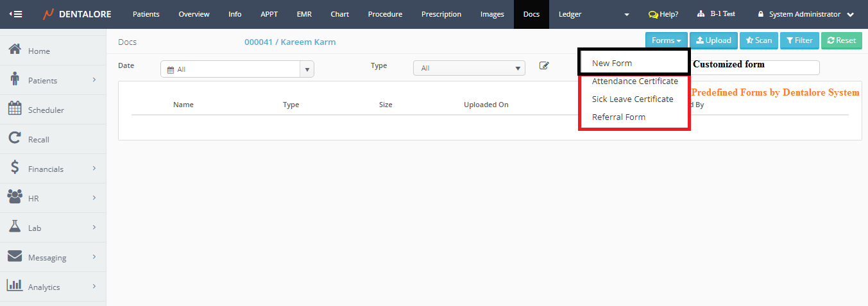The width and height of the screenshot is (868, 306).
Task: Open patient link 000041 / Kareem Karm
Action: coord(289,42)
